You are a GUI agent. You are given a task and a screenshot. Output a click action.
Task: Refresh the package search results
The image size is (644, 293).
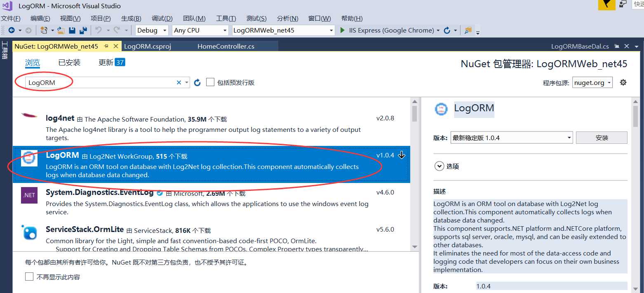tap(197, 82)
